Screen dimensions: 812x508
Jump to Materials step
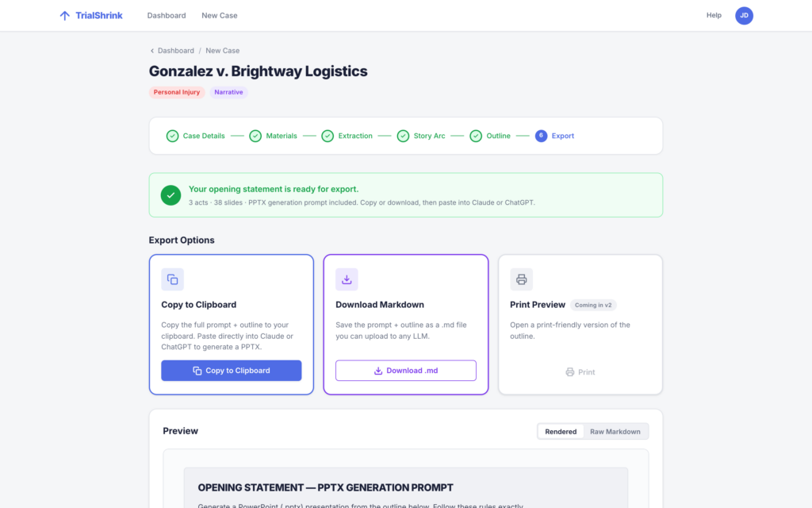[x=282, y=136]
